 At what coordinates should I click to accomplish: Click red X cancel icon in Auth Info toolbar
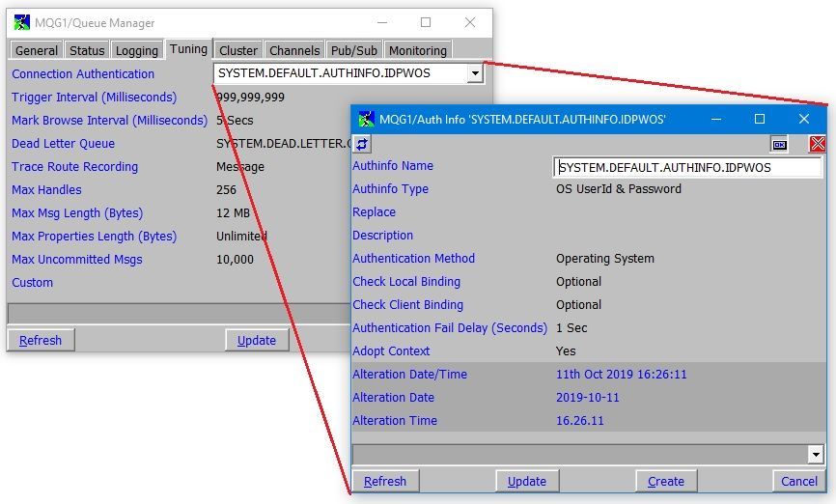click(818, 144)
